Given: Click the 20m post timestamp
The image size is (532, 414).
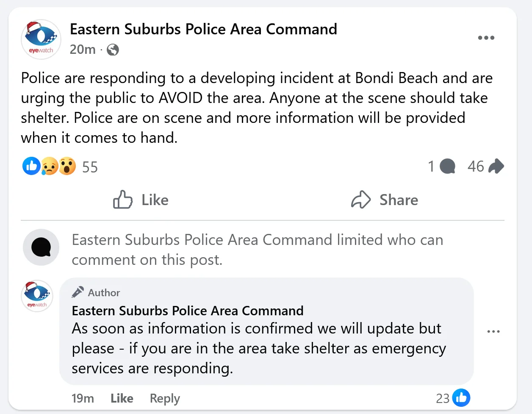Looking at the screenshot, I should tap(83, 50).
